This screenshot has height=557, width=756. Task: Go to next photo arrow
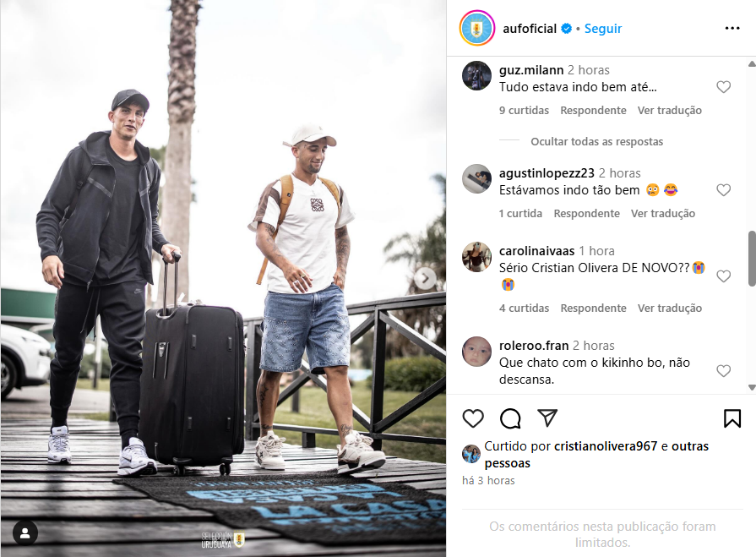click(x=425, y=278)
